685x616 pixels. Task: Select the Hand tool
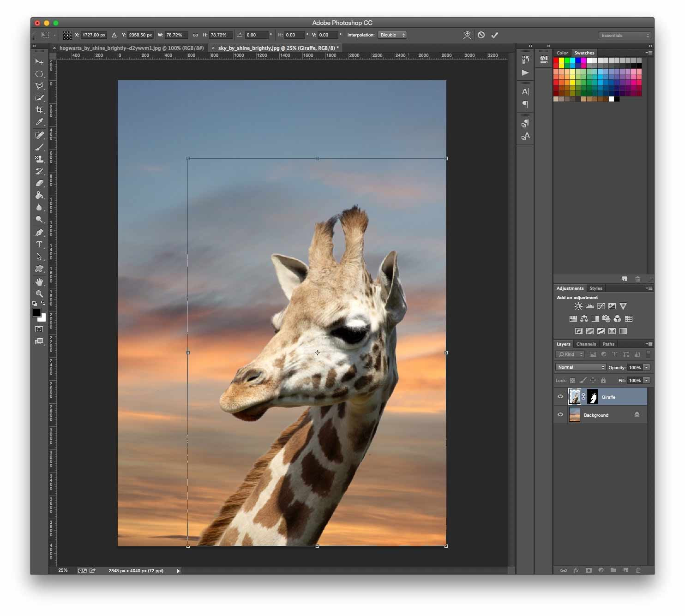(39, 281)
